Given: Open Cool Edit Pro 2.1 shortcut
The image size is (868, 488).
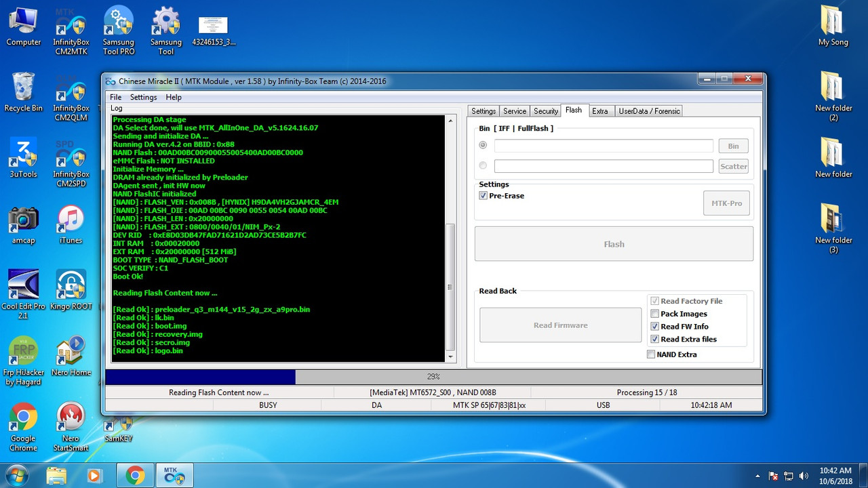Looking at the screenshot, I should 24,295.
